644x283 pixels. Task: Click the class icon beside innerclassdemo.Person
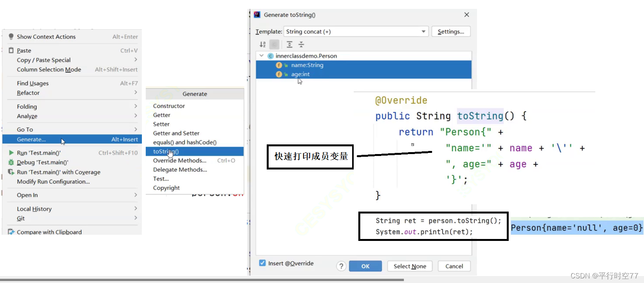(x=271, y=56)
